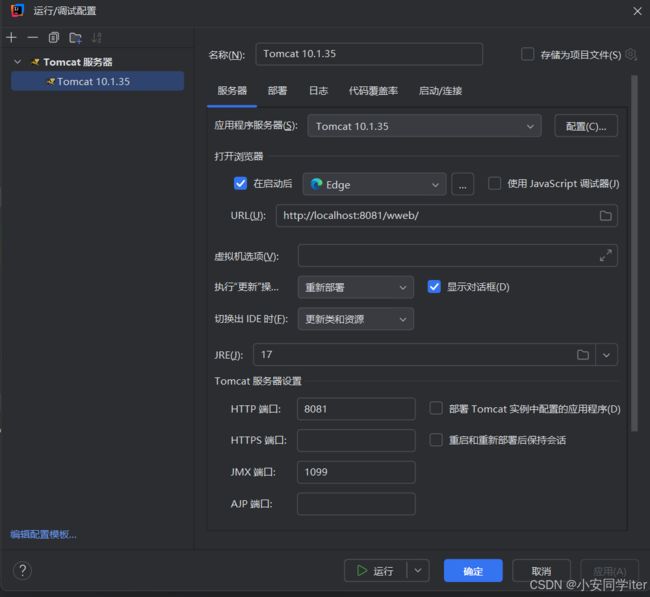The width and height of the screenshot is (650, 597).
Task: Select the Tomcat 服务器 tree group
Action: point(78,62)
